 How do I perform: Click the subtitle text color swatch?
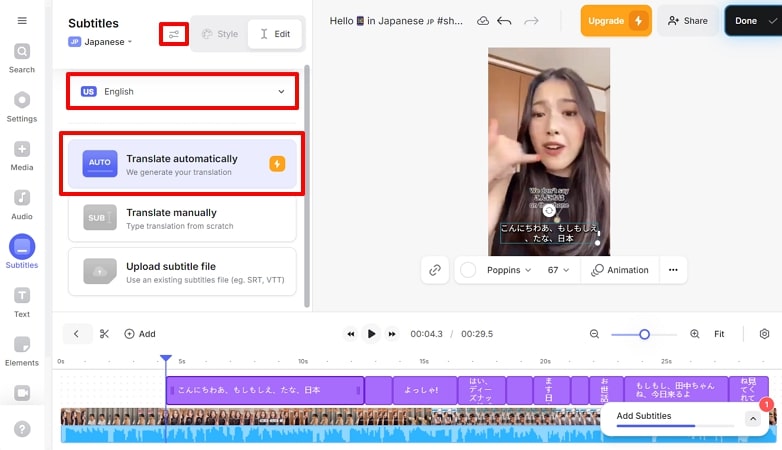468,270
